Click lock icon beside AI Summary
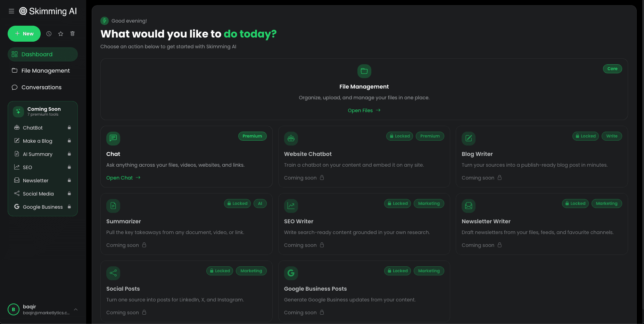 click(x=69, y=154)
